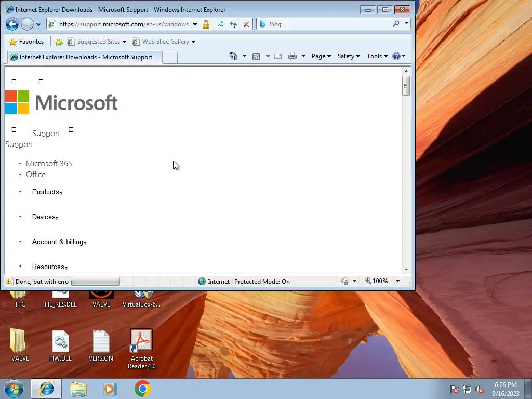Open Windows Media Player from taskbar

[110, 389]
